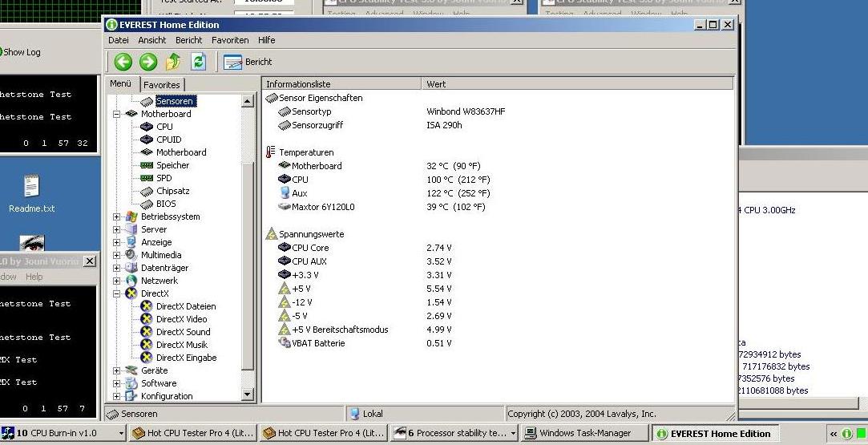Open the Favoriten menu

point(230,40)
